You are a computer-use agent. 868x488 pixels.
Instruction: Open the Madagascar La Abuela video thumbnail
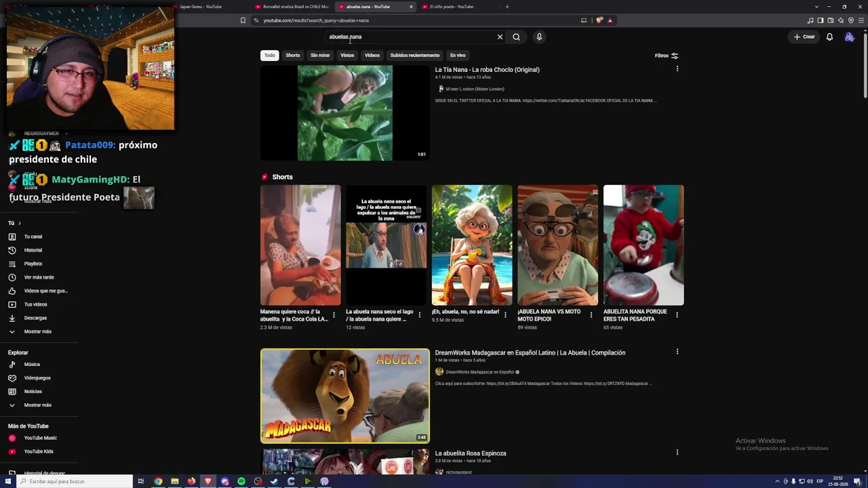(344, 396)
